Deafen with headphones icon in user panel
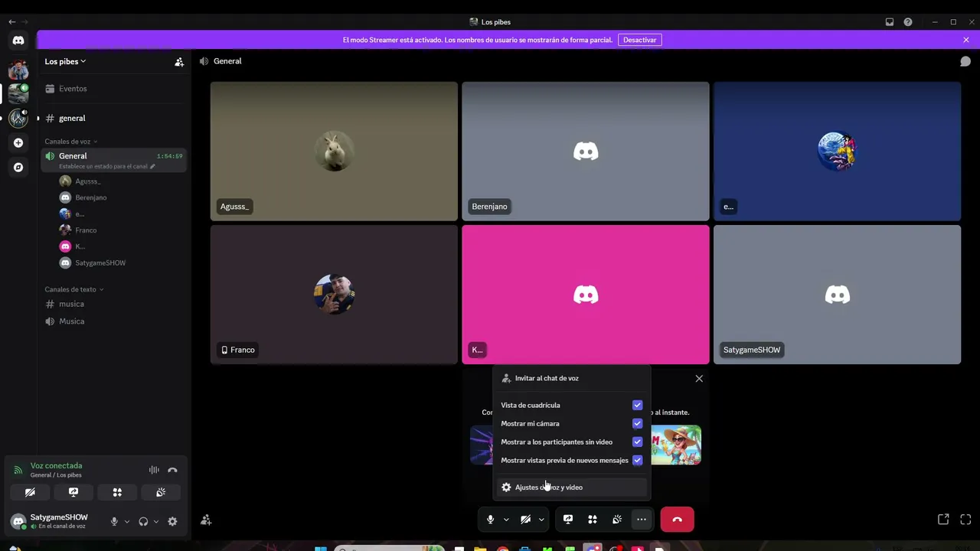The width and height of the screenshot is (980, 551). tap(143, 522)
